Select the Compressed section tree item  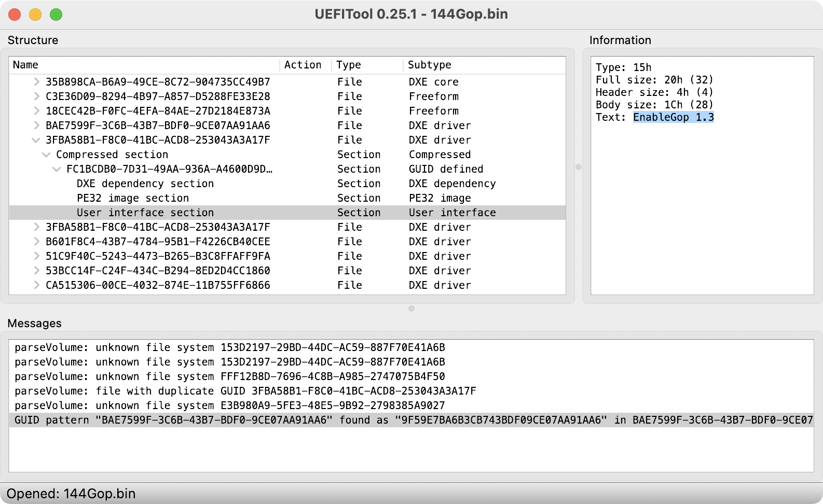(112, 155)
